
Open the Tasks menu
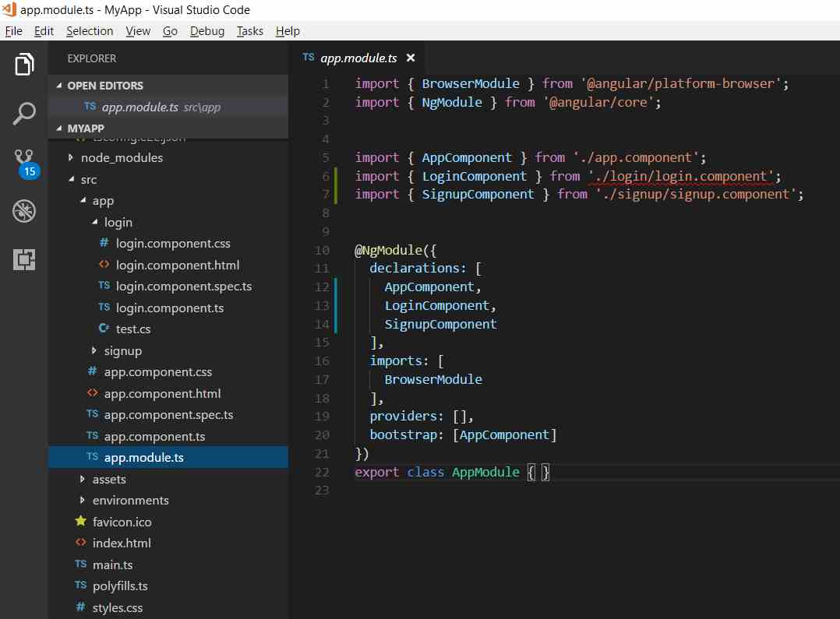(x=249, y=31)
